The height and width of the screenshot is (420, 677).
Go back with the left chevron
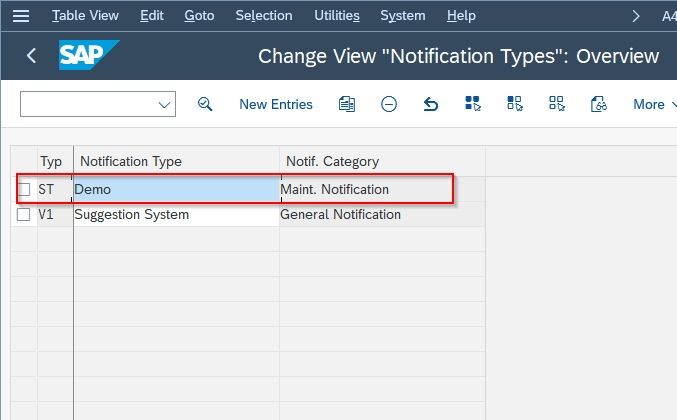tap(31, 56)
